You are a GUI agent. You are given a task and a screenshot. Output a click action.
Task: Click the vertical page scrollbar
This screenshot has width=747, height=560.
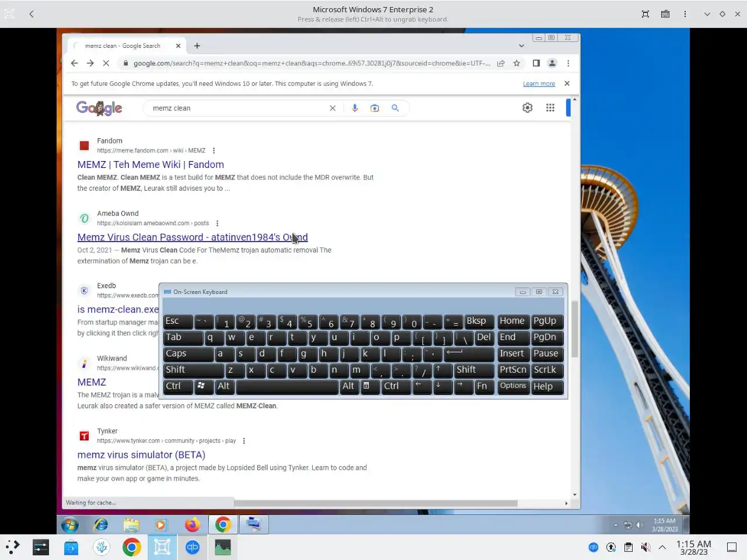point(574,330)
